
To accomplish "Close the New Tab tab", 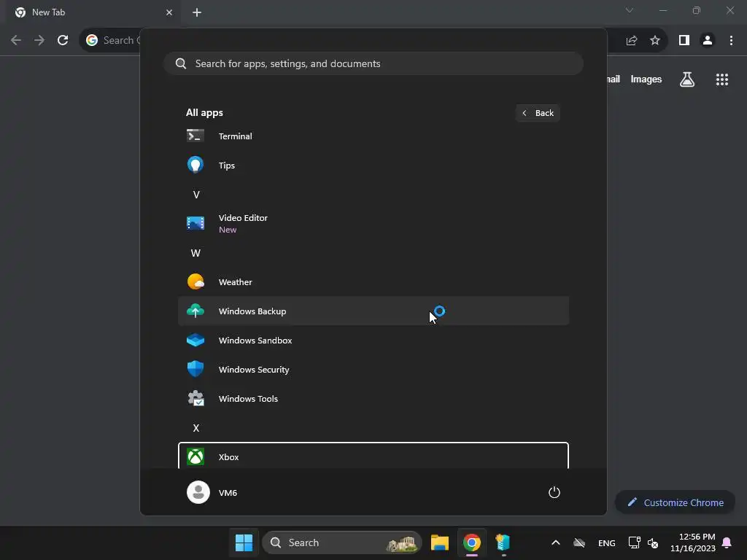I will click(169, 12).
